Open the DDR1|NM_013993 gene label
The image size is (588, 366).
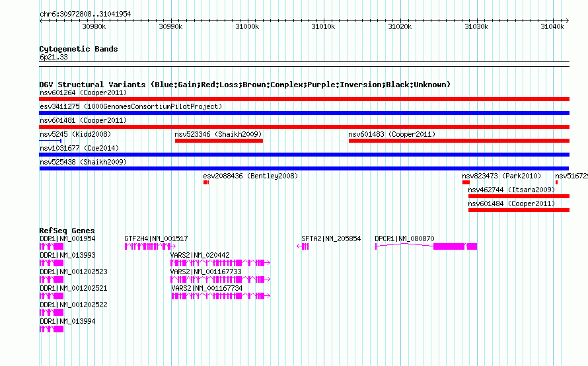pyautogui.click(x=67, y=255)
